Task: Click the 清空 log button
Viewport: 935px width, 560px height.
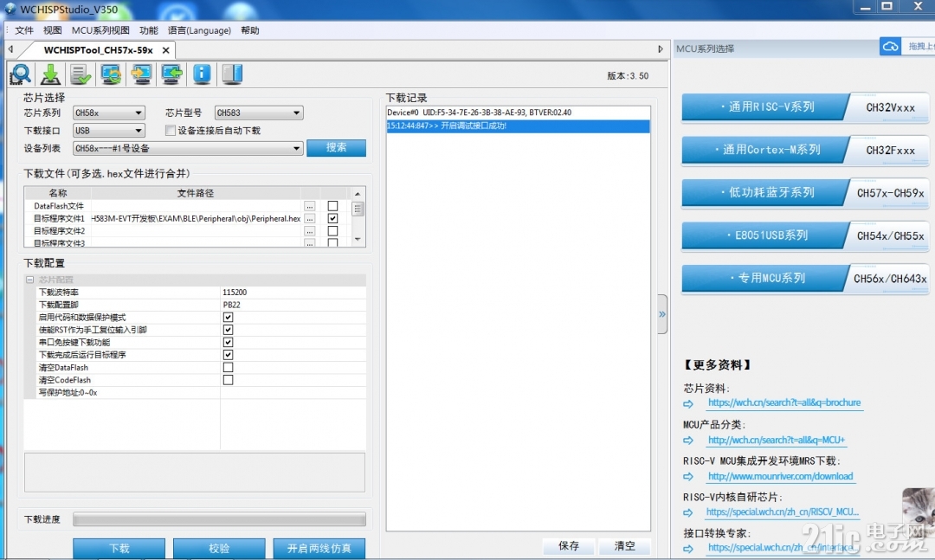Action: pos(624,545)
